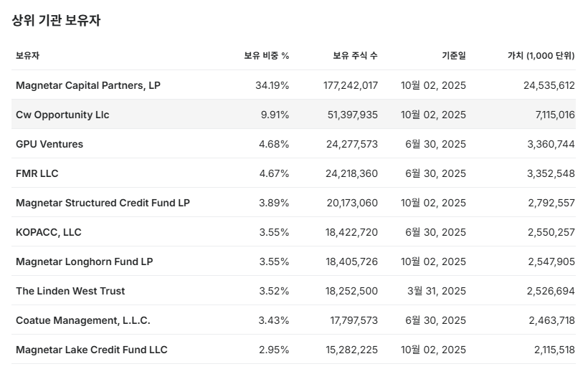This screenshot has width=588, height=369.
Task: Select Magnetar Capital Partners, LP holder name
Action: pos(88,85)
